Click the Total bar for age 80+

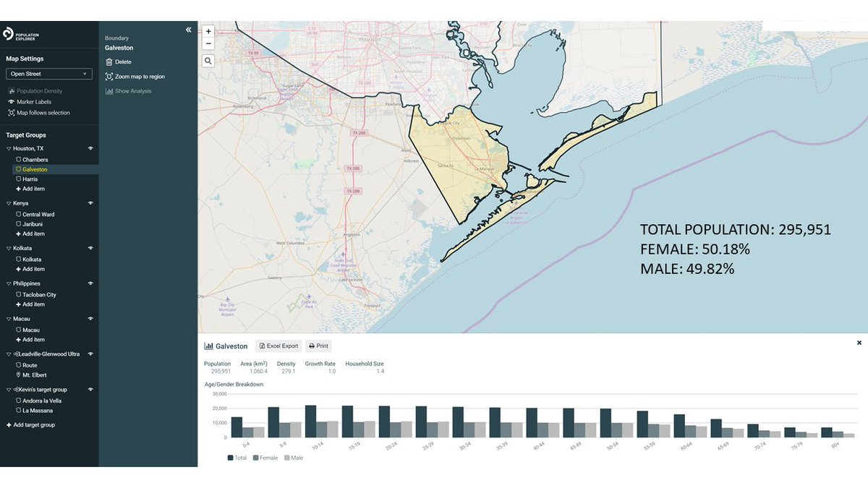coord(826,432)
